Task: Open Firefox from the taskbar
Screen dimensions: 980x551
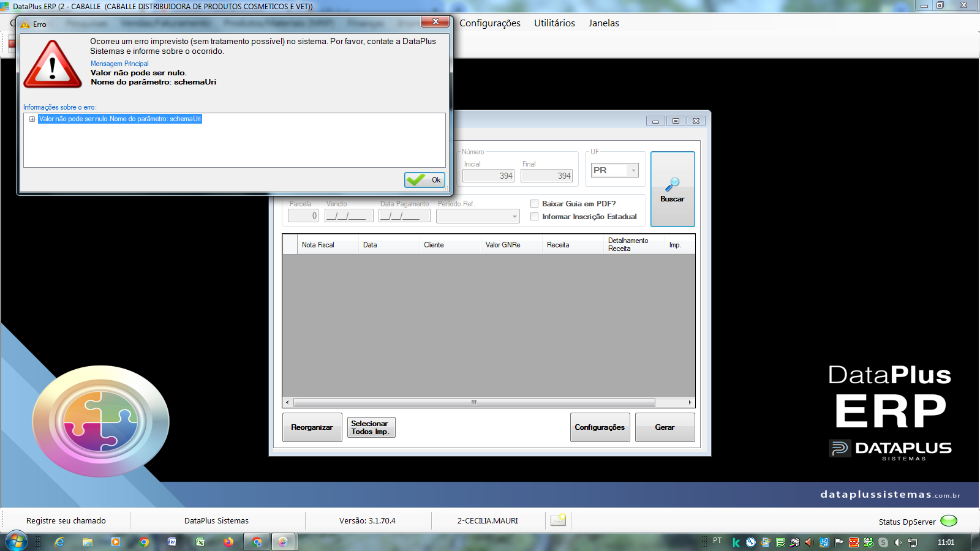Action: 228,542
